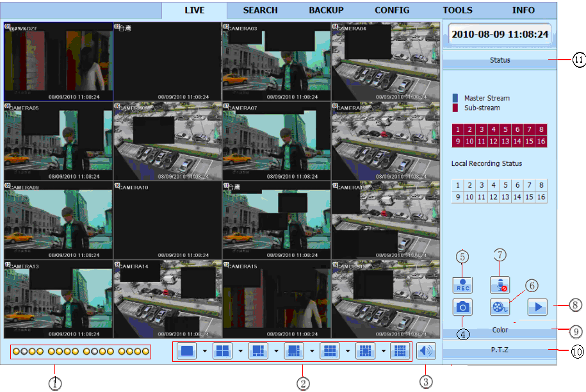This screenshot has height=392, width=586.
Task: Click the date-time display "2010-08-09 11:08:24"
Action: tap(500, 35)
